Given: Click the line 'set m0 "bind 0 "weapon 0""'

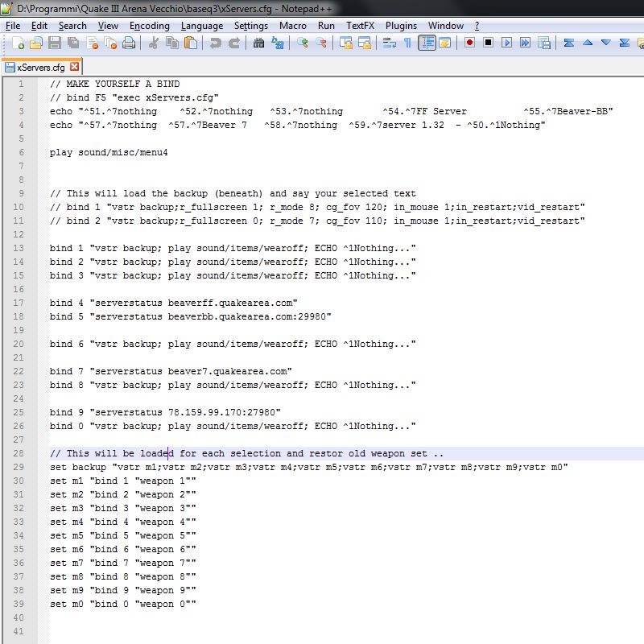Looking at the screenshot, I should pyautogui.click(x=123, y=605).
